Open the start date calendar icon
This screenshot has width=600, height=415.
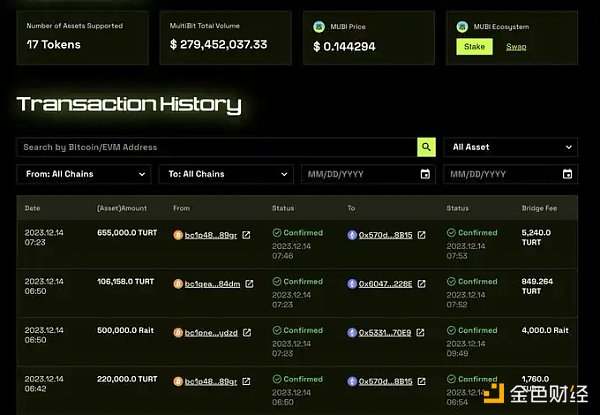pos(425,174)
